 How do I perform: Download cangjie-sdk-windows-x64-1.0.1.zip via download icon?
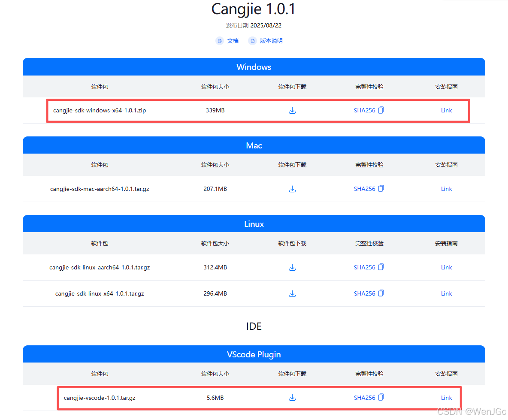pos(292,110)
